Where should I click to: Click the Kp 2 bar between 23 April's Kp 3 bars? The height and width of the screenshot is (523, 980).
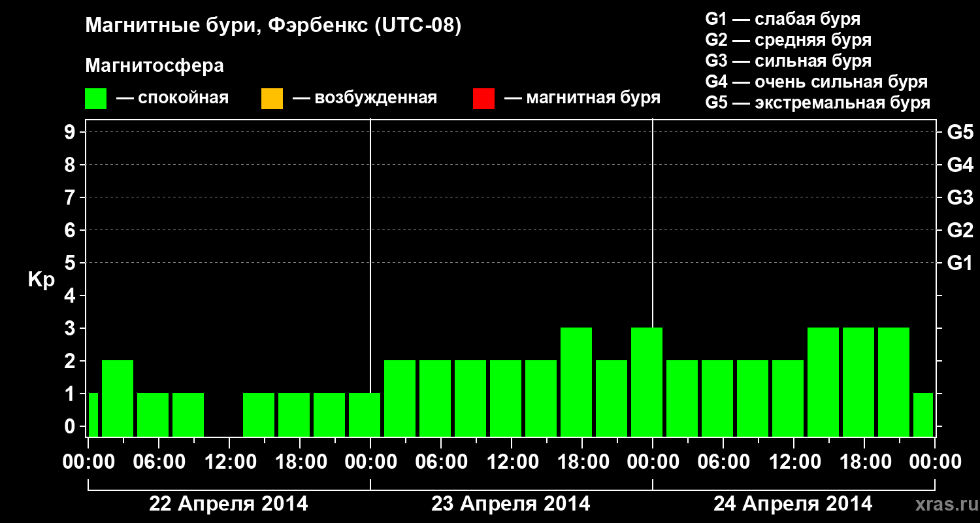coord(612,398)
